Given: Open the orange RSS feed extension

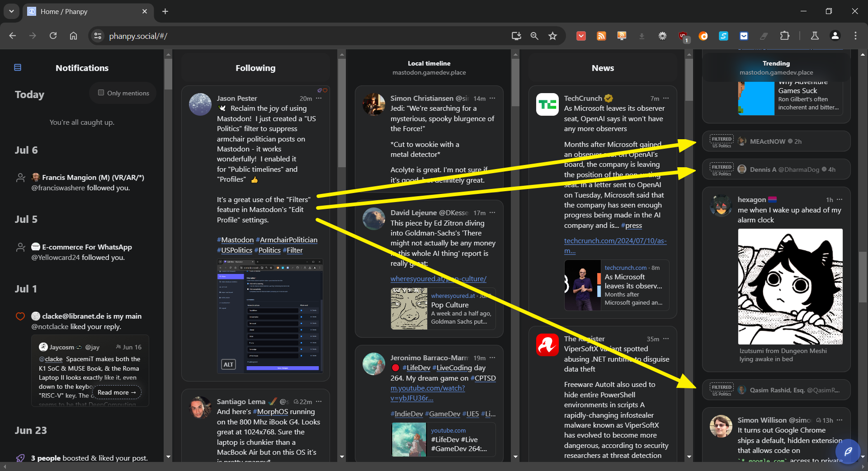Looking at the screenshot, I should click(601, 36).
